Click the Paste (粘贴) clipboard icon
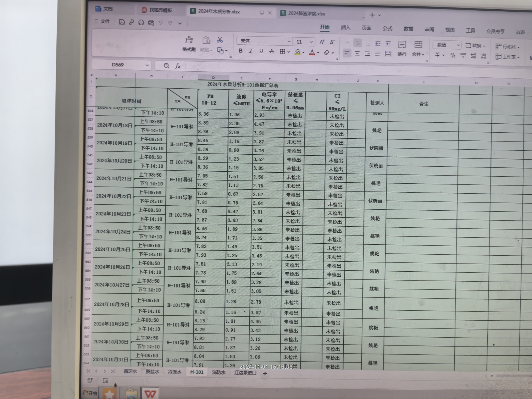This screenshot has width=532, height=399. [x=206, y=40]
